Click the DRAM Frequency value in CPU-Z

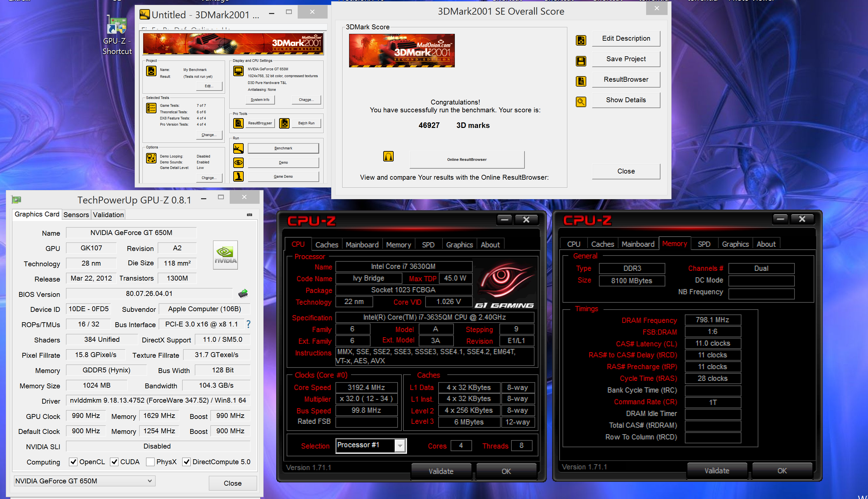point(712,320)
